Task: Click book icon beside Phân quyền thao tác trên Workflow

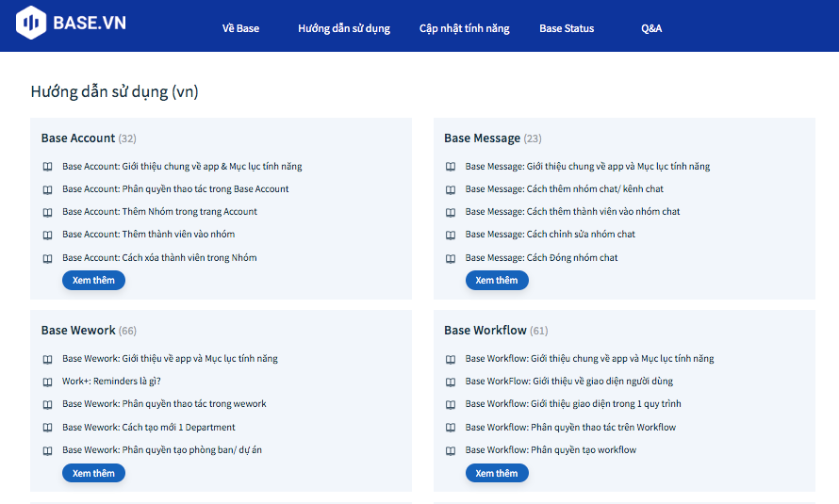Action: click(451, 428)
